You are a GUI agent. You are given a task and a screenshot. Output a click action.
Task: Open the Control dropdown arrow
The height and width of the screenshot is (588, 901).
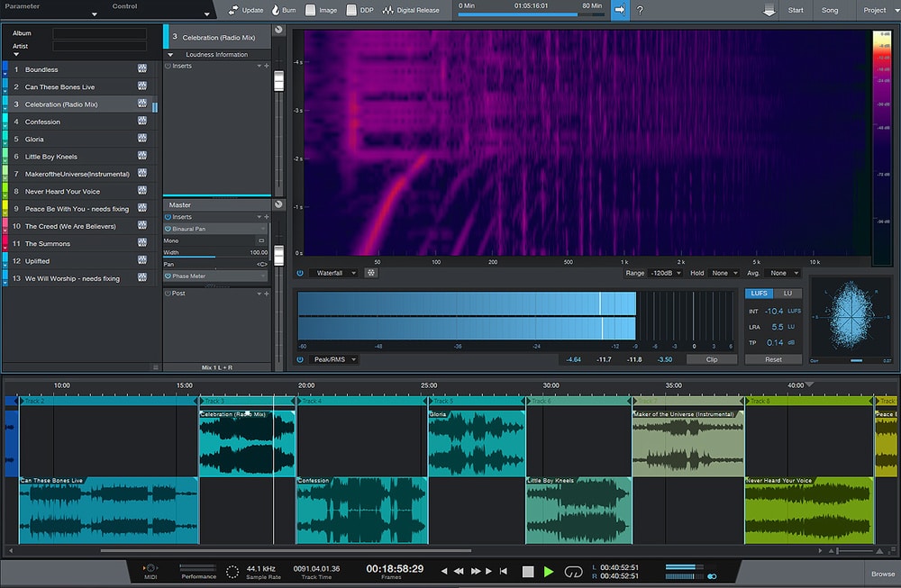[x=207, y=14]
